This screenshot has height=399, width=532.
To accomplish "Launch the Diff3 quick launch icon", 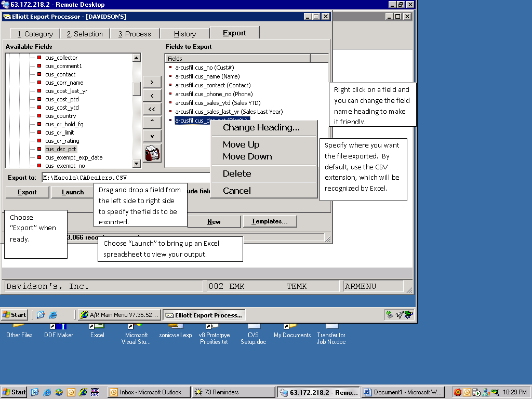I will (95, 392).
